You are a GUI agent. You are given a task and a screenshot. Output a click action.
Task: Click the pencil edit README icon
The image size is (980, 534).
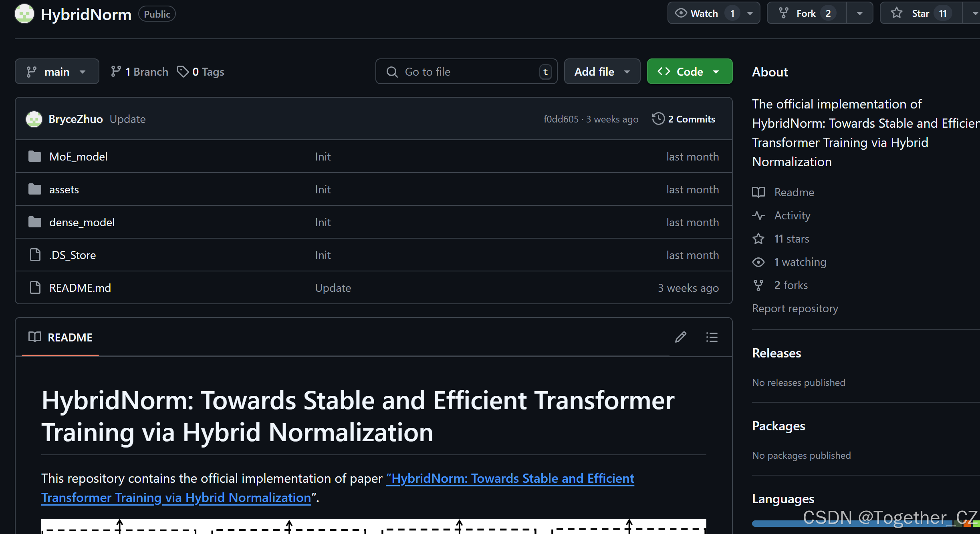coord(680,337)
